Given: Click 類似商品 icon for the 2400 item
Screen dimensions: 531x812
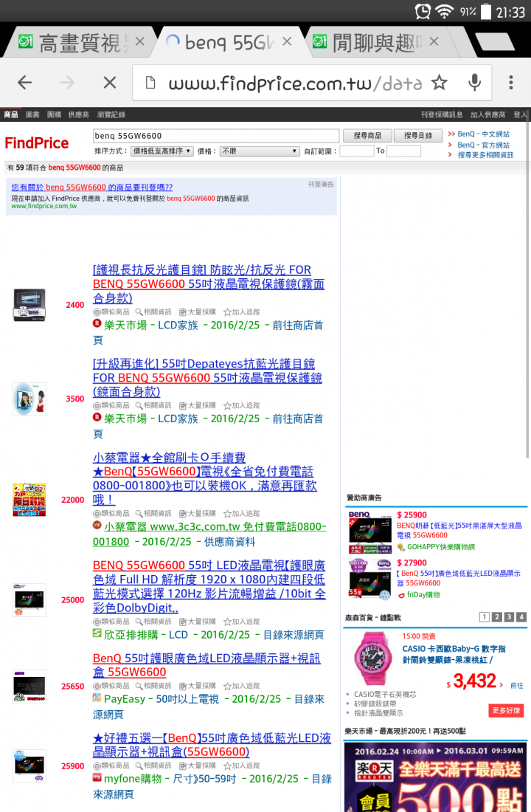Looking at the screenshot, I should click(111, 312).
